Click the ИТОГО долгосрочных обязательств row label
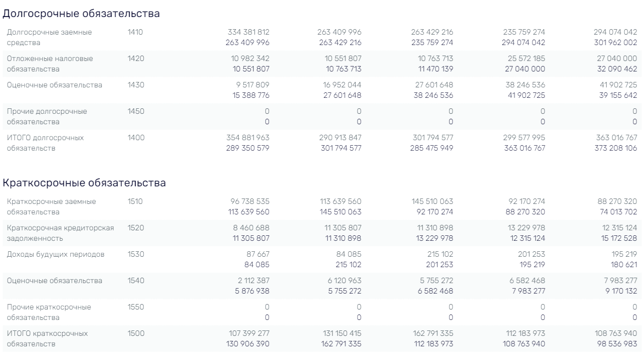 (45, 143)
